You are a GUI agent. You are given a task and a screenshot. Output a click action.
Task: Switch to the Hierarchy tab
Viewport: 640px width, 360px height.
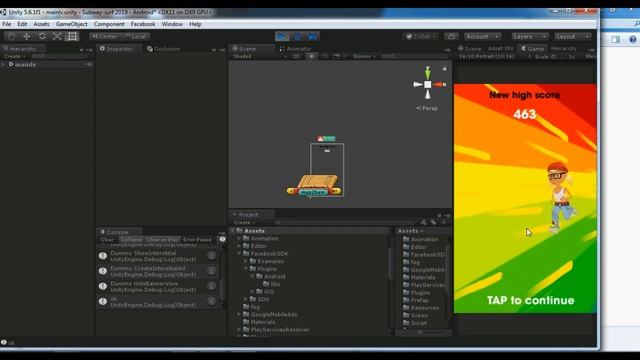point(22,49)
